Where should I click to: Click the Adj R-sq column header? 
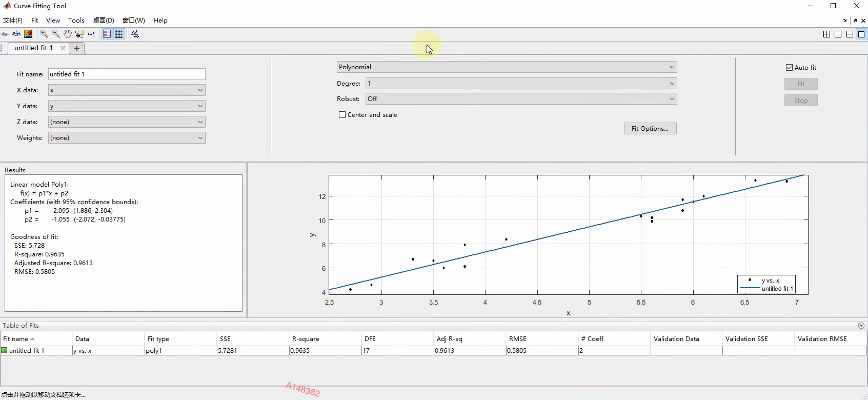pos(470,339)
